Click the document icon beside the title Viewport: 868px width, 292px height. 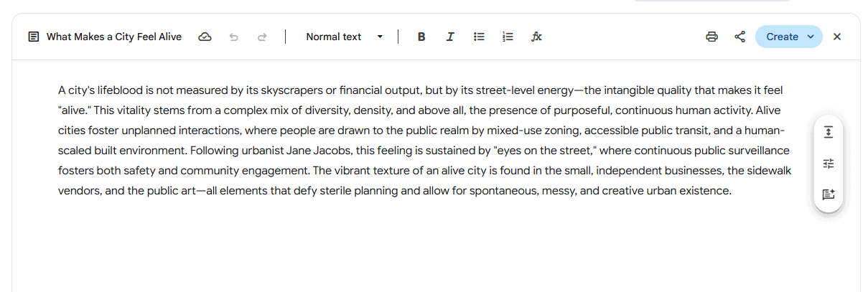tap(34, 37)
